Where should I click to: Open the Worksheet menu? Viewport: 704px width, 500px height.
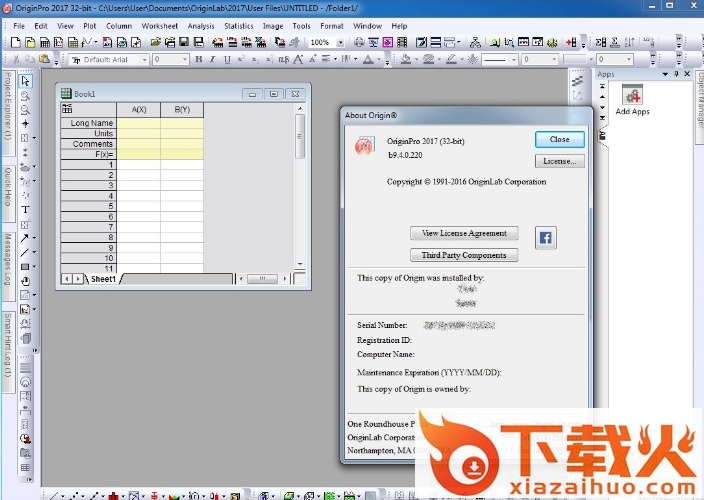click(x=159, y=26)
